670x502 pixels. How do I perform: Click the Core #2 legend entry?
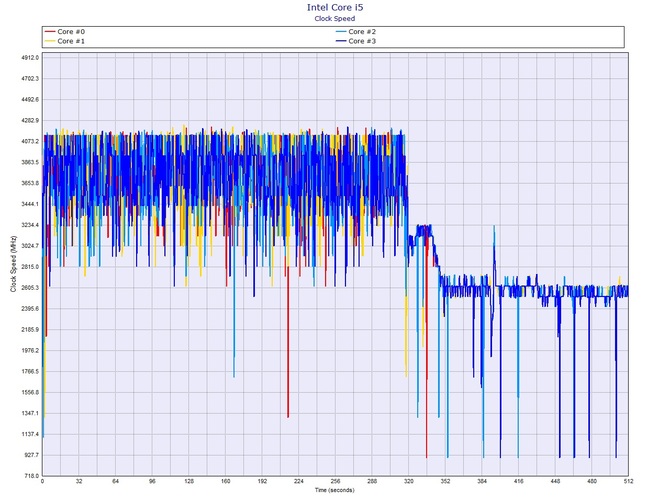356,32
